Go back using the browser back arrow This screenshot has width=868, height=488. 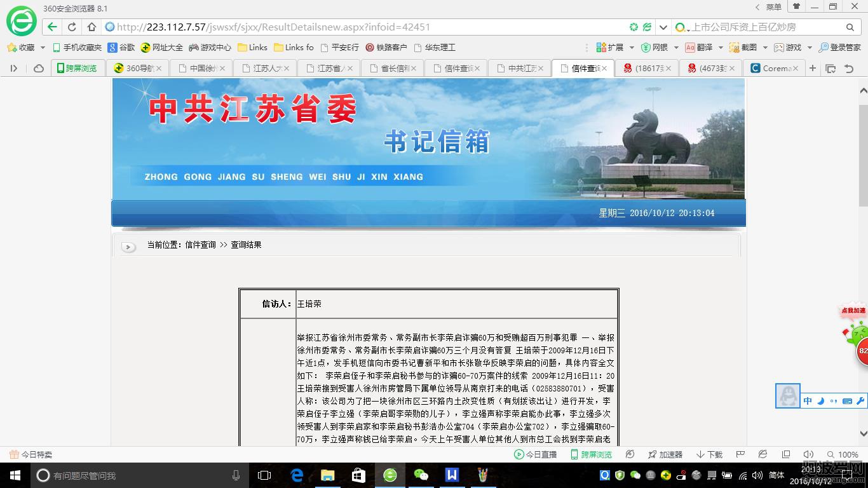[52, 27]
